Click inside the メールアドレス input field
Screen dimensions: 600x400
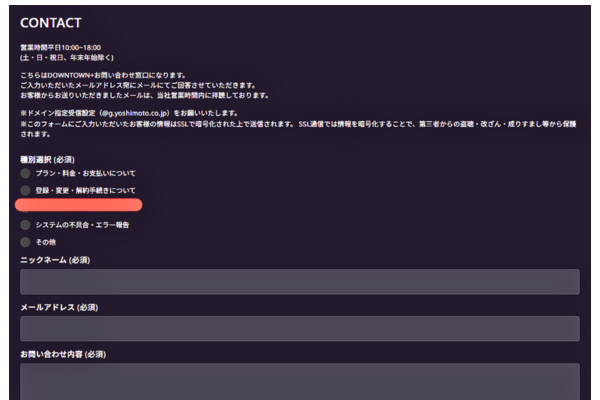click(x=299, y=329)
